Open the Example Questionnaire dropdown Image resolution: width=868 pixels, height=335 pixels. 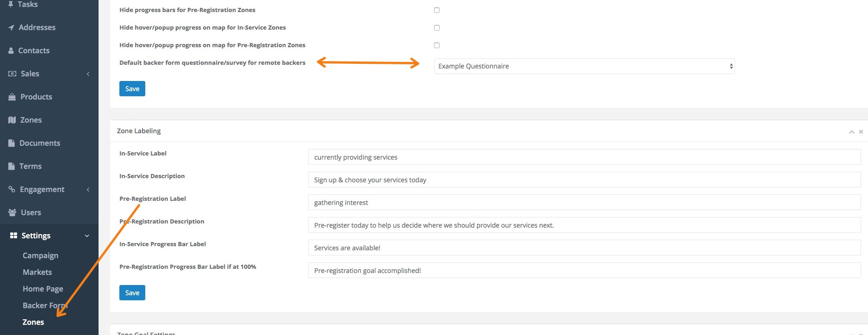coord(584,66)
